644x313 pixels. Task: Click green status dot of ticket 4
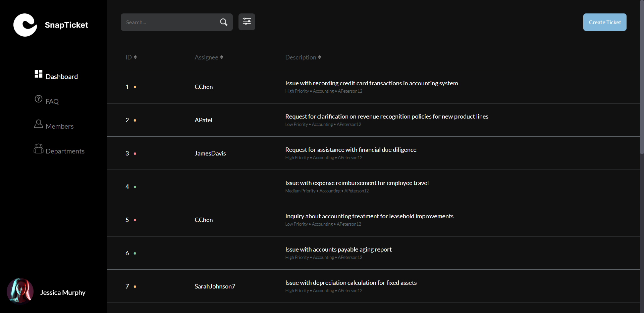135,187
